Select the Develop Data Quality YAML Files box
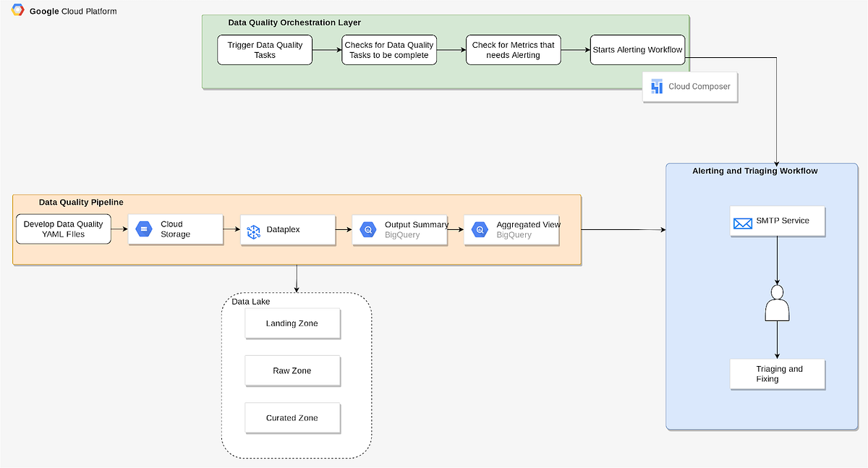Screen dimensions: 868x468 [63, 228]
